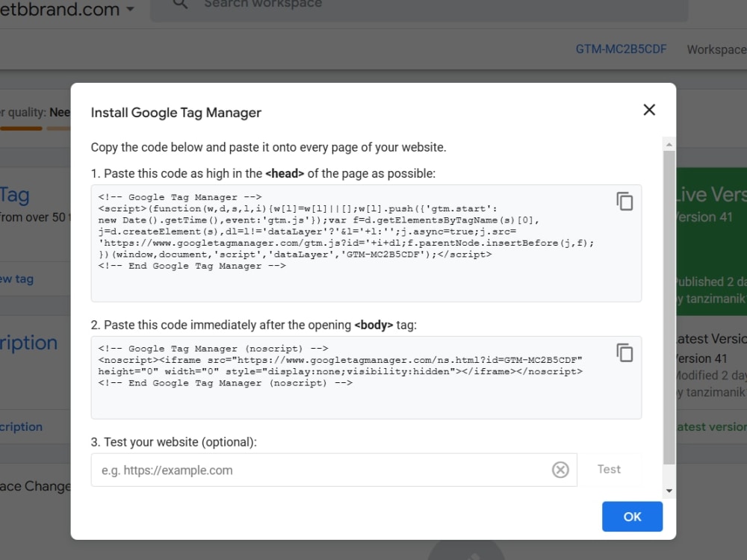Open the 'Latest version' link in background

(711, 426)
